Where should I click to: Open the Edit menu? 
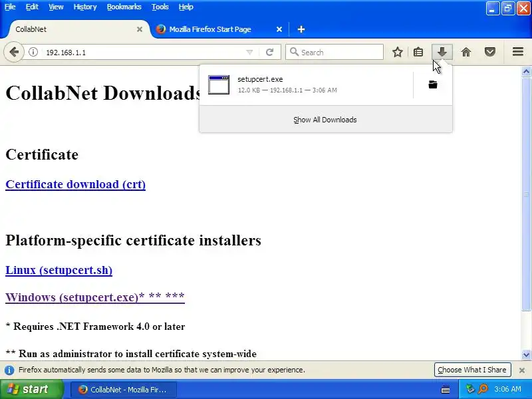pyautogui.click(x=32, y=7)
